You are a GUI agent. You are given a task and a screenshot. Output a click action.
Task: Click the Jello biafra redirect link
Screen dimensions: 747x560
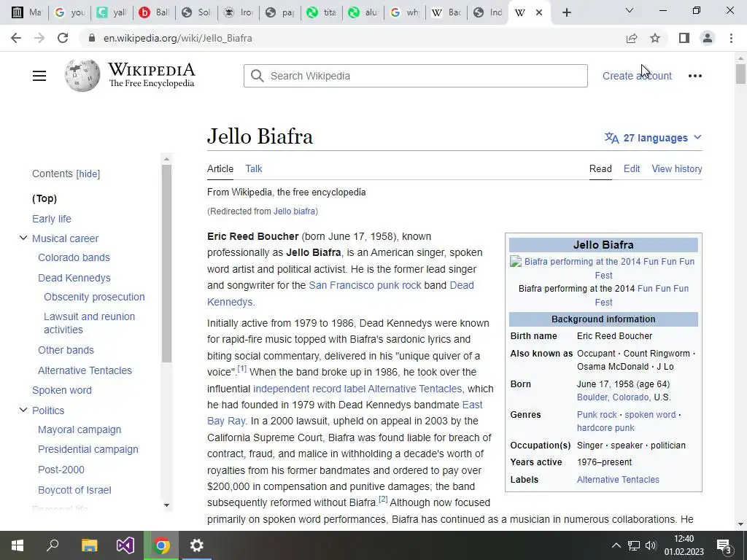pos(294,211)
